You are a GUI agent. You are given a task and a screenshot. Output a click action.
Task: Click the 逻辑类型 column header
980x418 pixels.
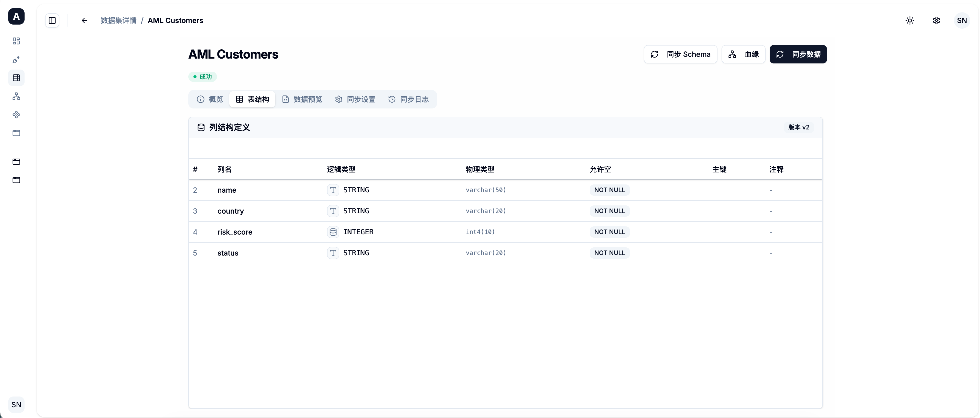click(341, 169)
